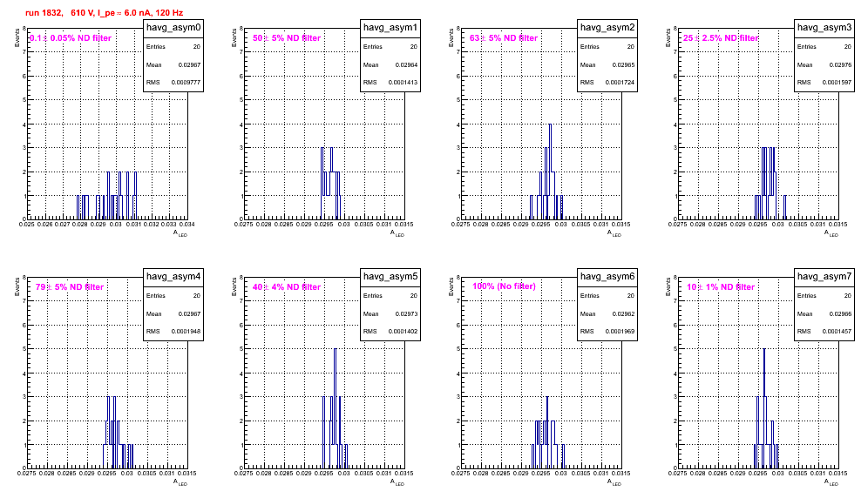Viewport: 868px width, 498px height.
Task: Click the Entries count in havg_asym3 box
Action: click(848, 47)
